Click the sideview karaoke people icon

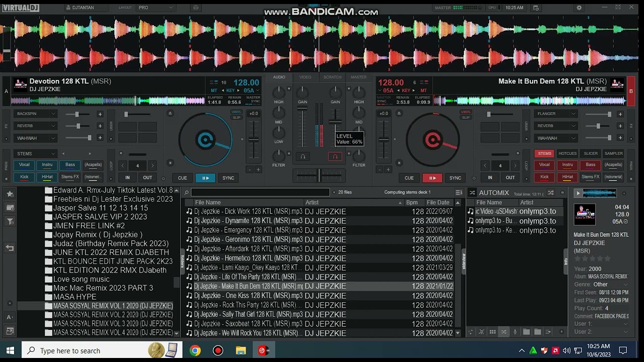coord(481,332)
